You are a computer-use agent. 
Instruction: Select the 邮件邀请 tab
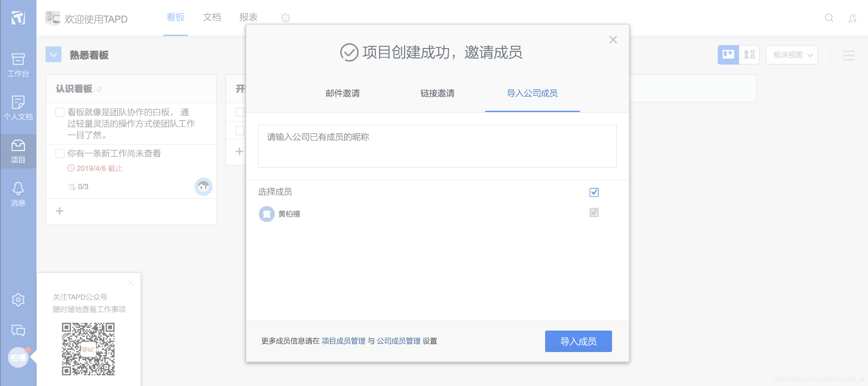pos(343,93)
